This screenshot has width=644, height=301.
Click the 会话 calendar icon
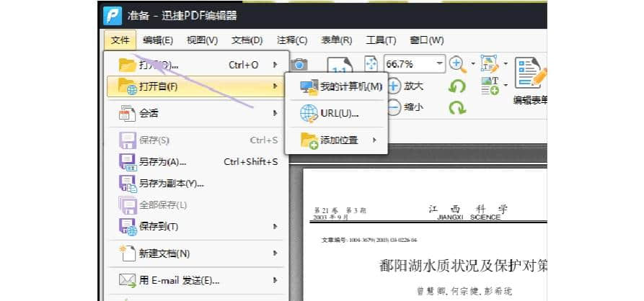coord(128,113)
